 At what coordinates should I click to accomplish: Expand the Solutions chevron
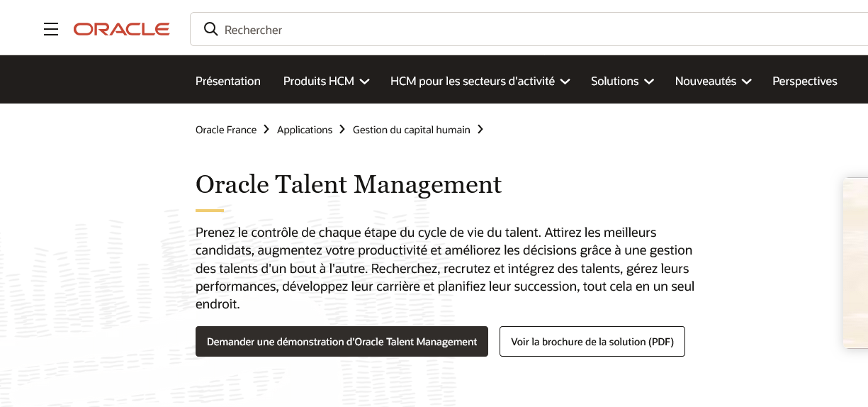[648, 82]
